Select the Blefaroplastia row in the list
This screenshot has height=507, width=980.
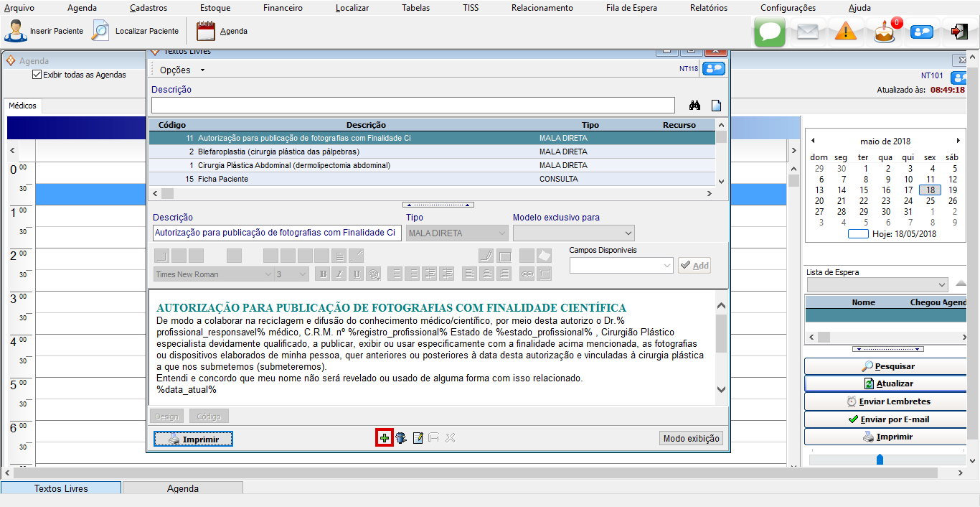(278, 152)
